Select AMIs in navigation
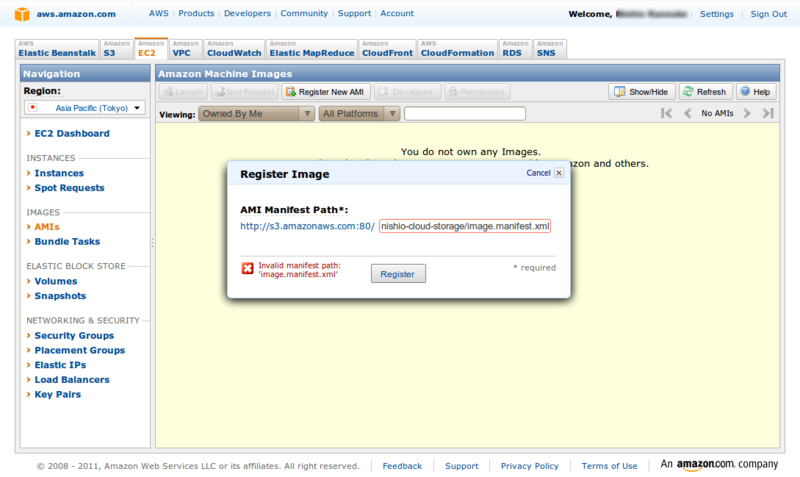This screenshot has height=477, width=800. pos(47,227)
